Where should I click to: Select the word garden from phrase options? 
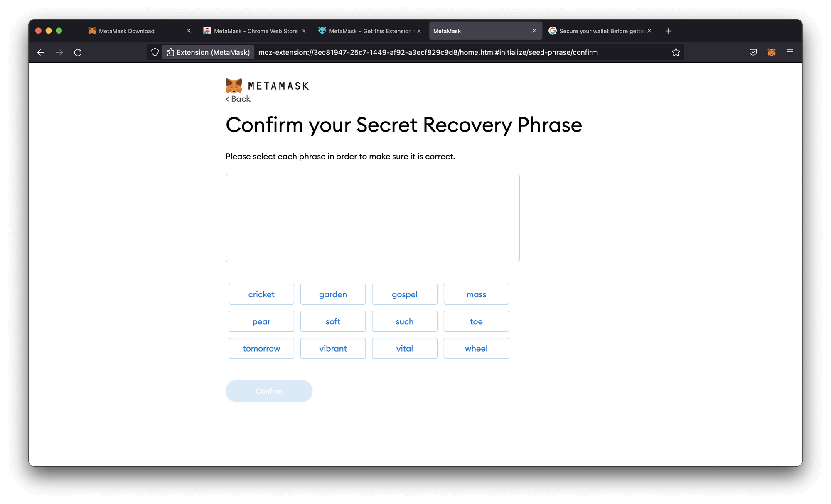332,294
